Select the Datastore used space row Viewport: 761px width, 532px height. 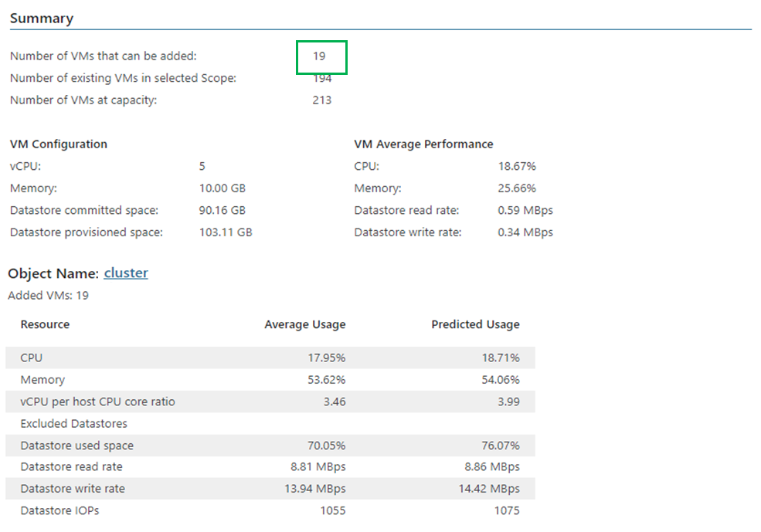270,446
